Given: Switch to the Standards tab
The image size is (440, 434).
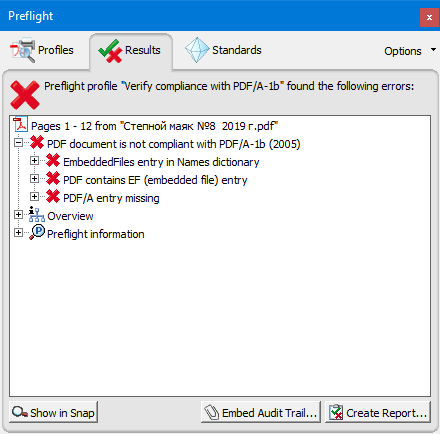Looking at the screenshot, I should [x=223, y=50].
